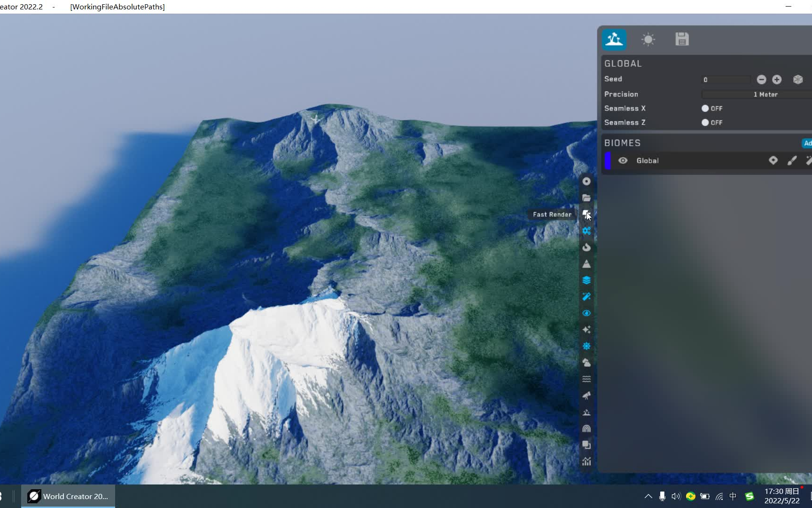Click the dice to randomize the Seed
The image size is (812, 508).
(797, 79)
